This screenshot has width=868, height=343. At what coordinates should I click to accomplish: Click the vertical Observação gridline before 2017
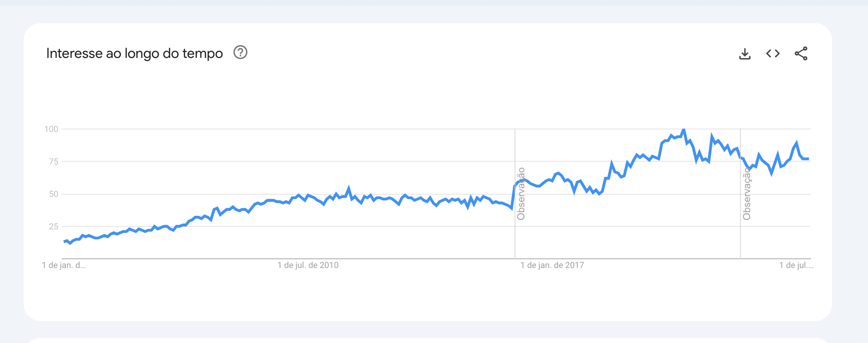[x=515, y=193]
